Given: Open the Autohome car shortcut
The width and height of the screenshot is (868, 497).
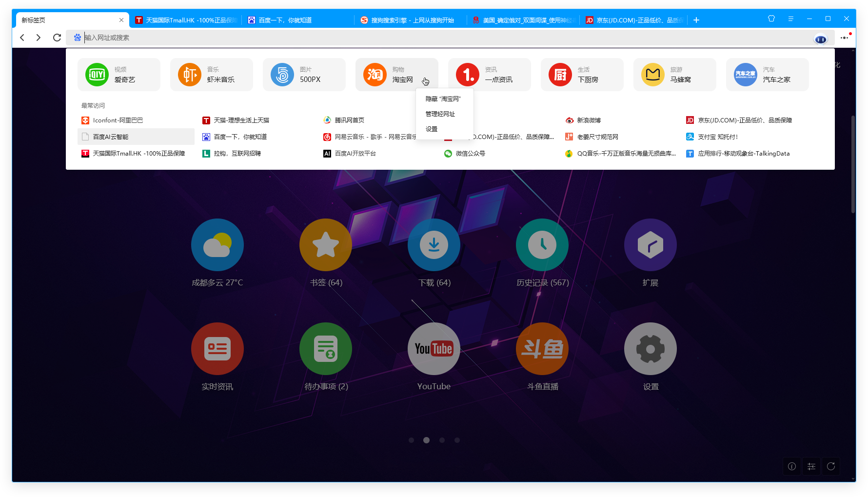Looking at the screenshot, I should pos(767,75).
